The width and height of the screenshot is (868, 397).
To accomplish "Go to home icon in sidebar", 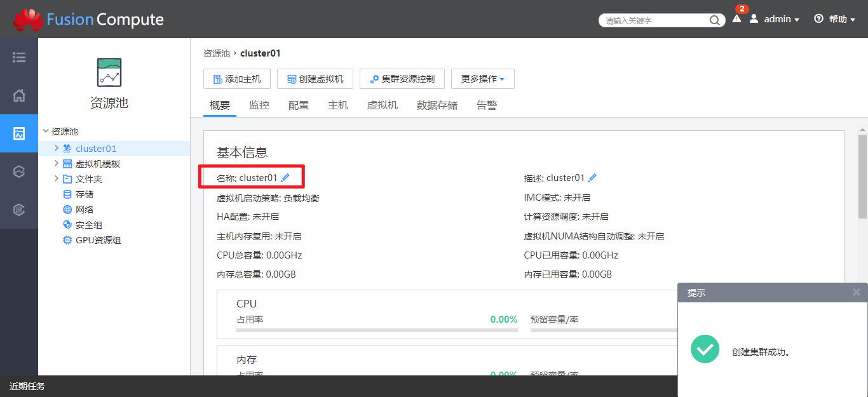I will coord(19,95).
